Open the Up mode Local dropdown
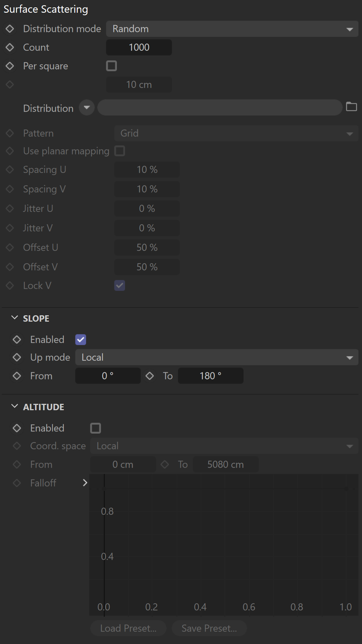Viewport: 362px width, 644px height. pos(217,357)
